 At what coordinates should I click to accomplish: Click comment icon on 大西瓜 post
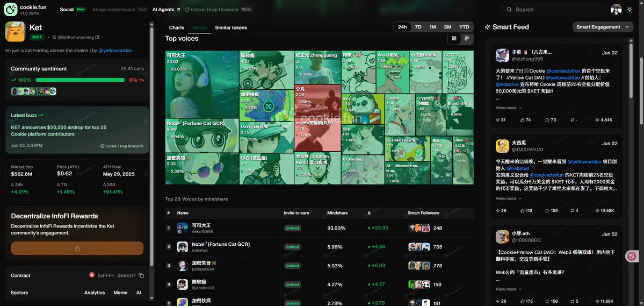[x=547, y=211]
